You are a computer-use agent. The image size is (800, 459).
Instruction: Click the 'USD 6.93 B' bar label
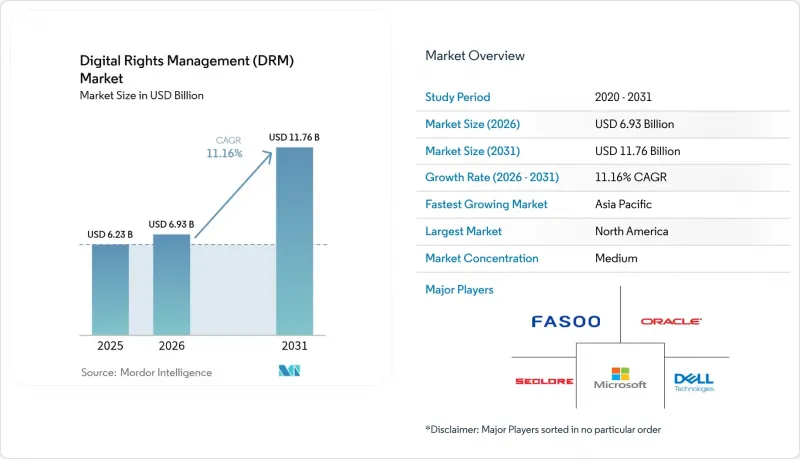pyautogui.click(x=171, y=224)
